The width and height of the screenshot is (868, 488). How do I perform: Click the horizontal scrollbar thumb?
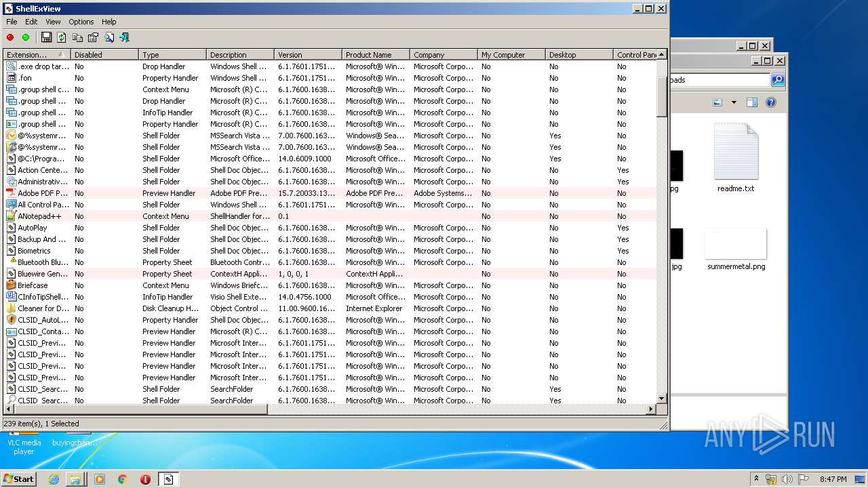point(141,409)
